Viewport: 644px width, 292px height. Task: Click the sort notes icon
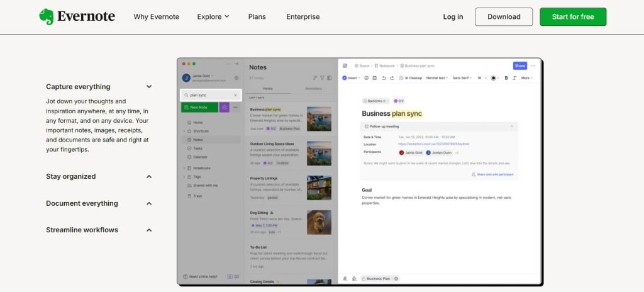tap(315, 78)
